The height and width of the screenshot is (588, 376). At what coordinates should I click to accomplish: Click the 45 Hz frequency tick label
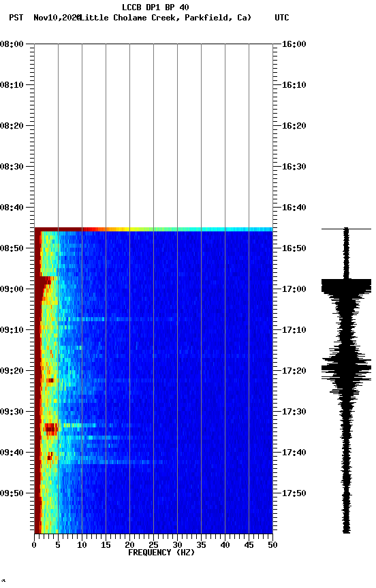[249, 545]
